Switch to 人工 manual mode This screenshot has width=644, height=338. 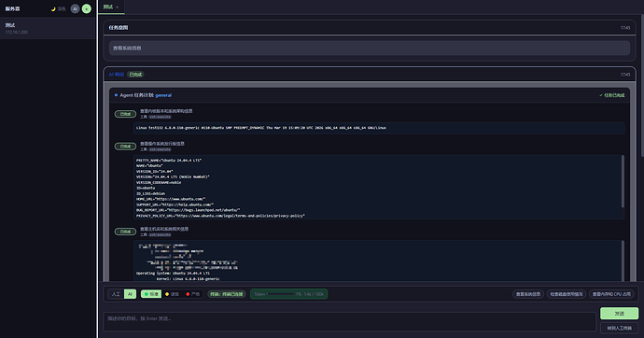pyautogui.click(x=116, y=294)
